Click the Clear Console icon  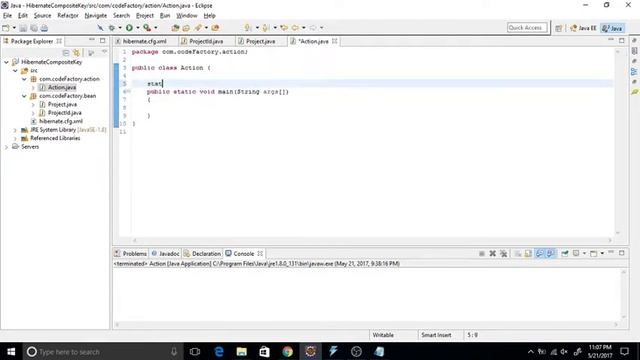click(518, 253)
